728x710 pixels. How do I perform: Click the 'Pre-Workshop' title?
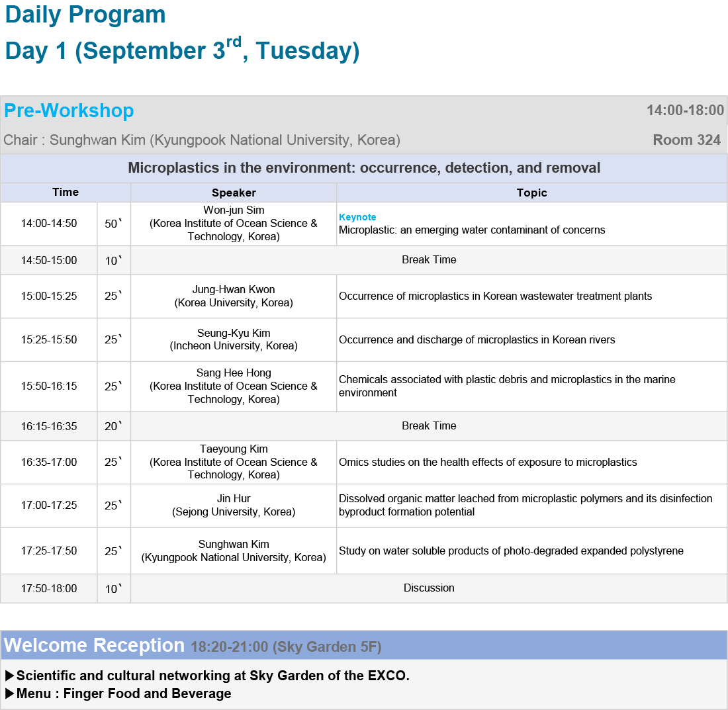click(69, 111)
